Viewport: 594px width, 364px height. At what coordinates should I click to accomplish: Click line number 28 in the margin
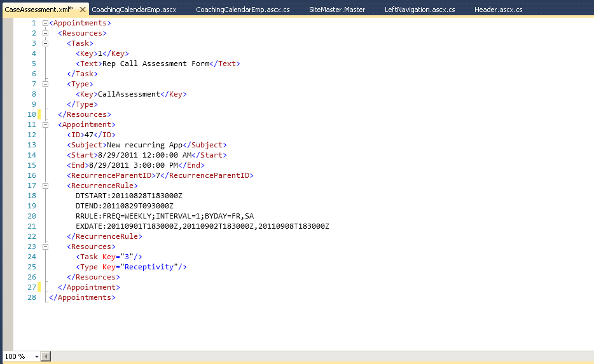[32, 297]
